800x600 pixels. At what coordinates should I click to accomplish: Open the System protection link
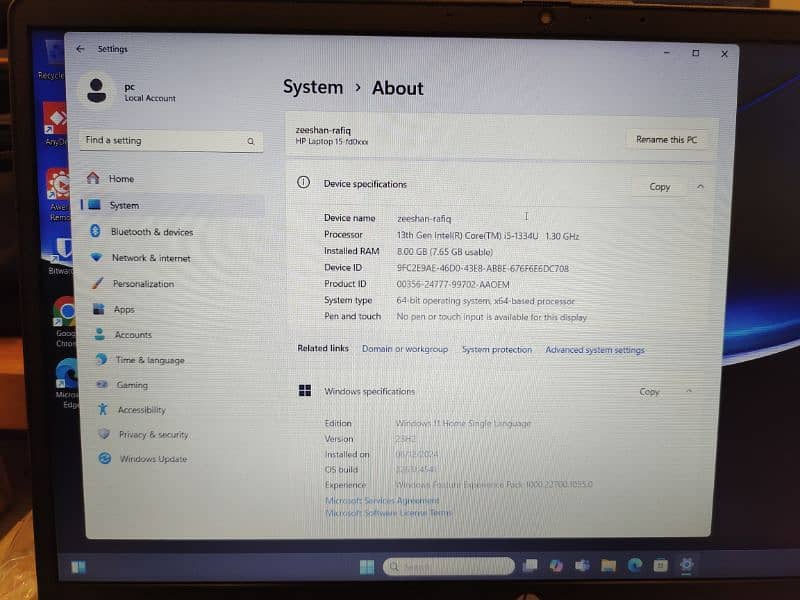click(497, 350)
